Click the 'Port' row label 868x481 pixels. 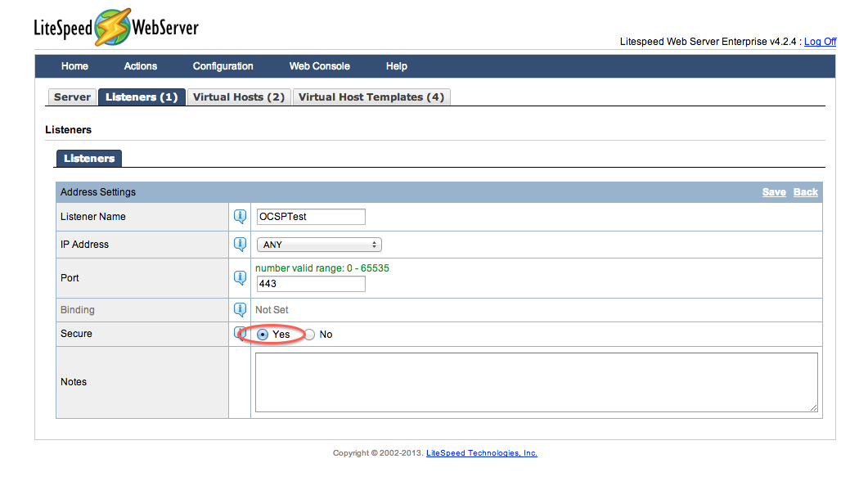pos(70,278)
